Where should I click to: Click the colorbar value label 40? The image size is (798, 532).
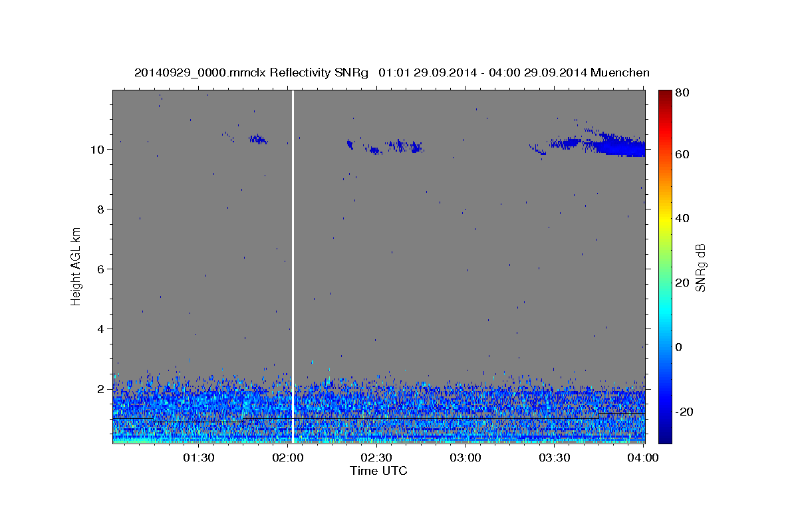tap(681, 218)
